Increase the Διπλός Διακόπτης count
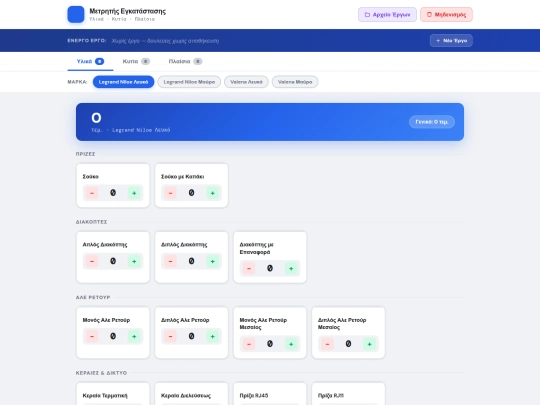 point(213,261)
